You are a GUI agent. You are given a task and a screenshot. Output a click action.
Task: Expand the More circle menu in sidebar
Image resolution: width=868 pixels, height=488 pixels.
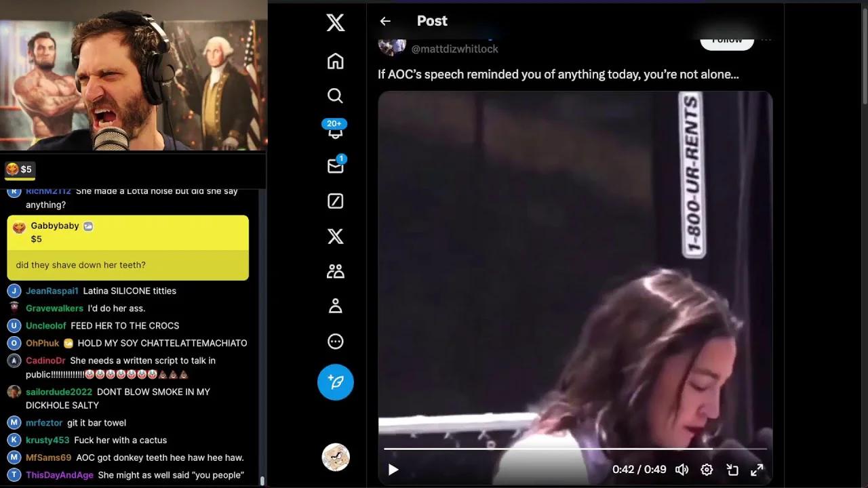pos(336,342)
